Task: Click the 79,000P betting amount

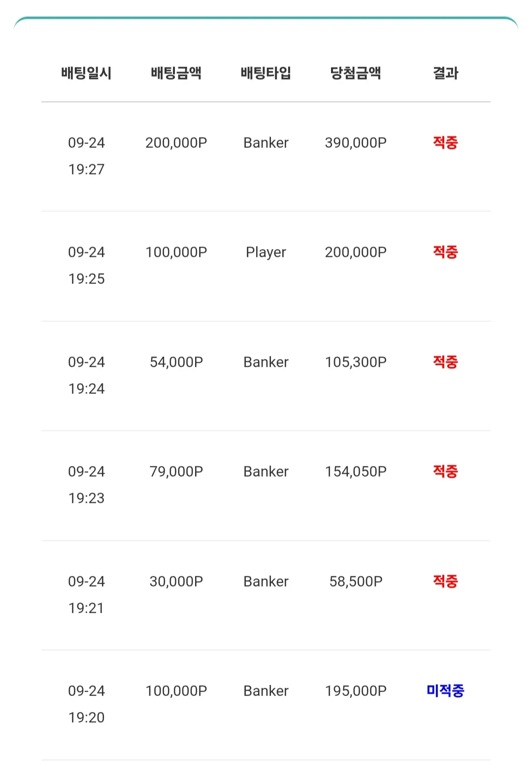Action: pyautogui.click(x=176, y=472)
